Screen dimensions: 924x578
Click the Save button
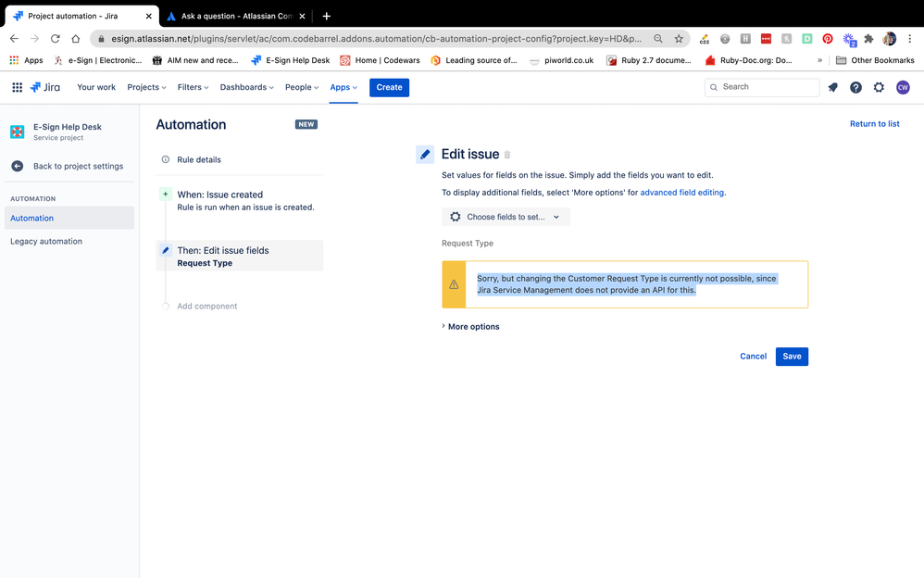pyautogui.click(x=792, y=357)
